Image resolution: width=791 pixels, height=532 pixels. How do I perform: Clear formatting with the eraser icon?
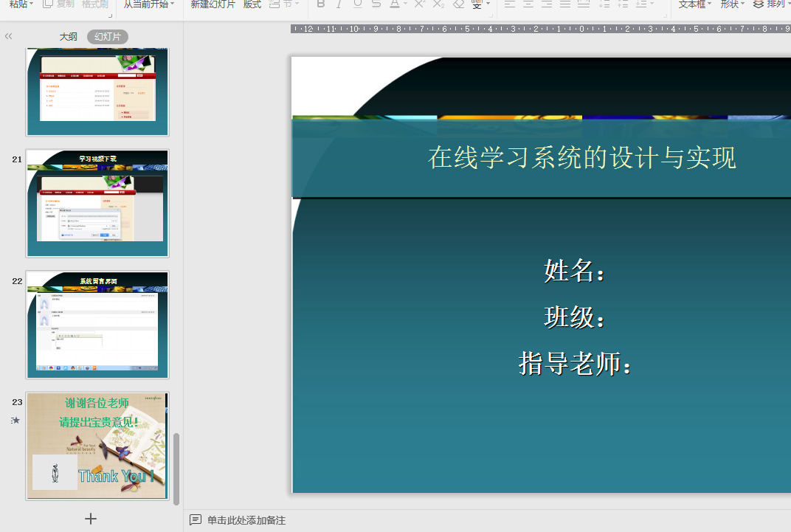[x=458, y=4]
